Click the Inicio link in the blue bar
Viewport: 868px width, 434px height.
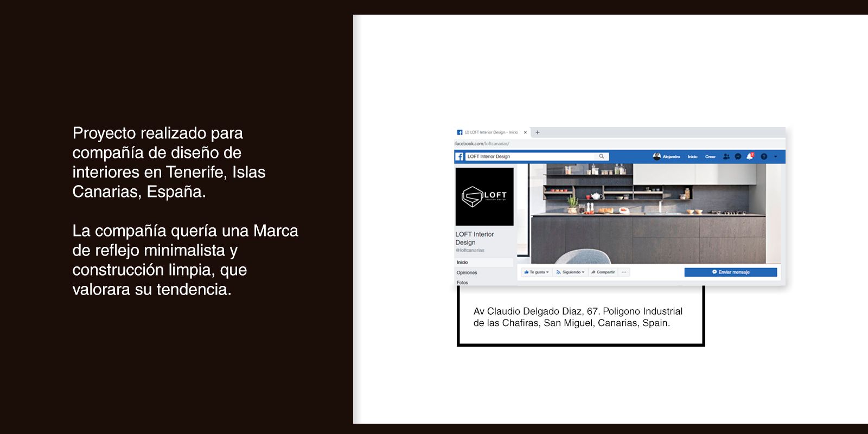point(693,157)
